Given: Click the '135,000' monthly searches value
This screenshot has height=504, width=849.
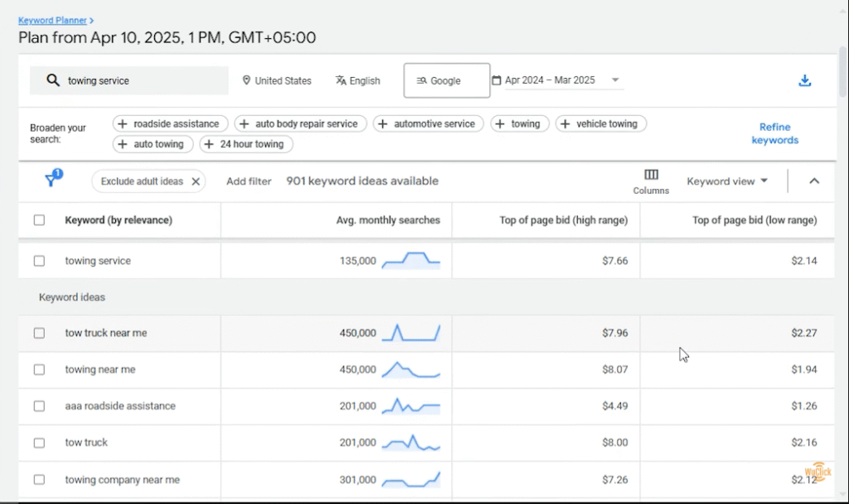Looking at the screenshot, I should 357,261.
